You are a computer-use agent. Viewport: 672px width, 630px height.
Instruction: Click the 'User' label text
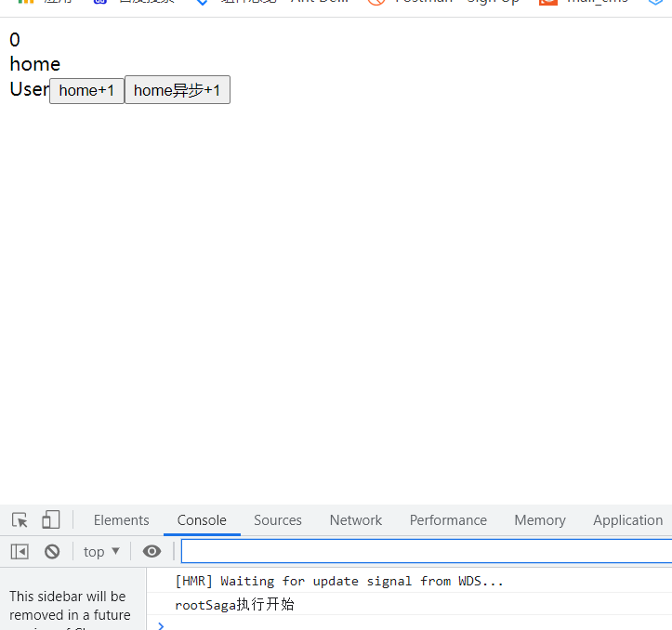[x=29, y=89]
